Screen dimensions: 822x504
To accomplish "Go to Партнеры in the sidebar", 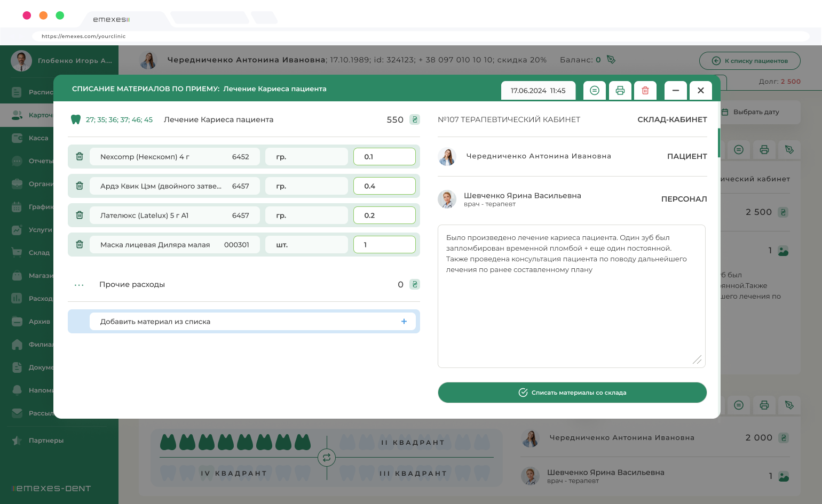I will (46, 441).
